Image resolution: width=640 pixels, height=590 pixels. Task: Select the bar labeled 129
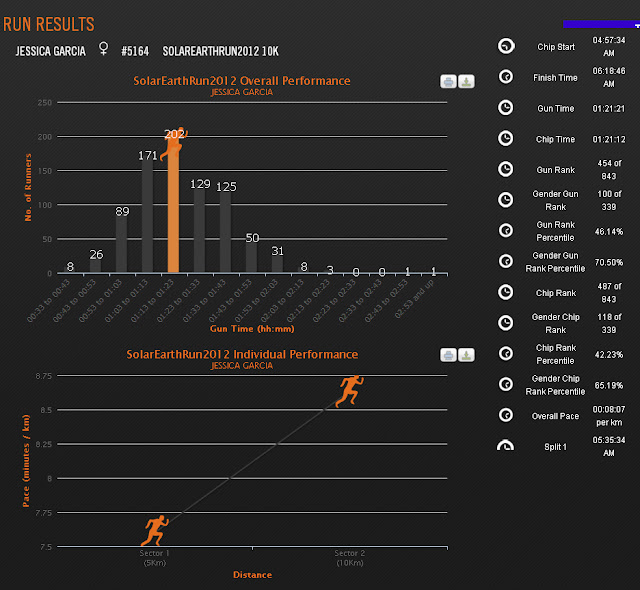199,231
